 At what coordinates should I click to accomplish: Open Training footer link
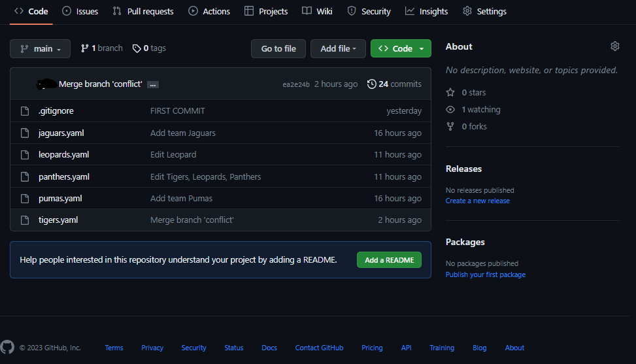442,348
